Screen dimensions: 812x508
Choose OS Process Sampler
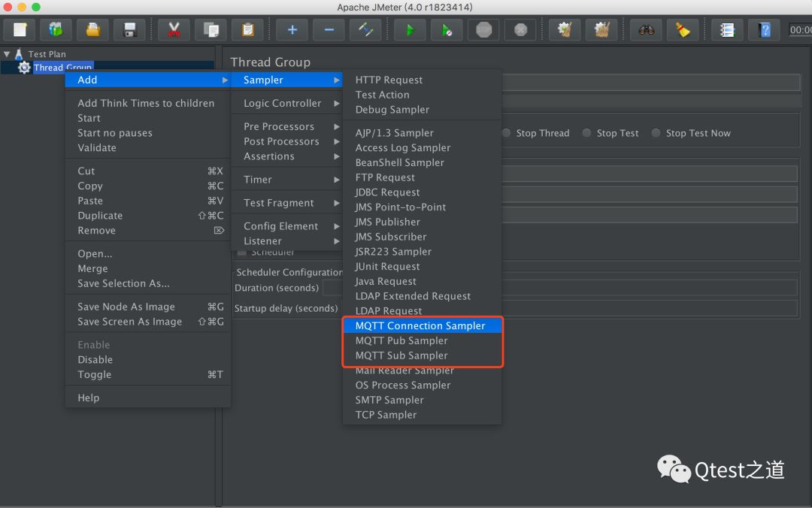(422, 386)
